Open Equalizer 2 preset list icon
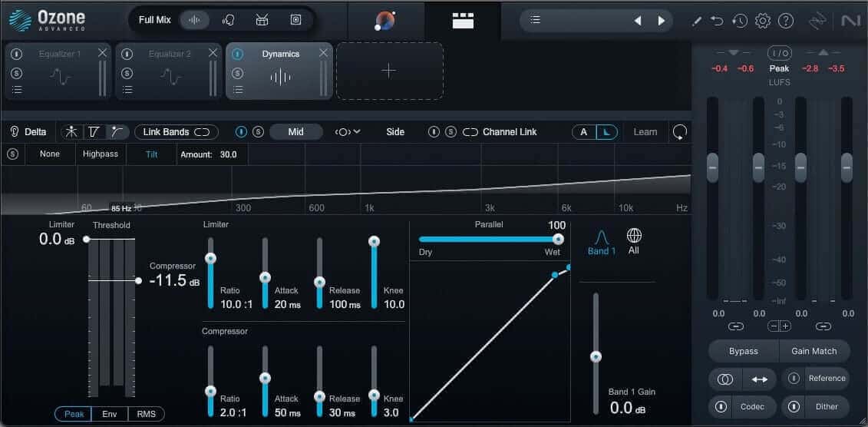Image resolution: width=868 pixels, height=427 pixels. click(127, 91)
